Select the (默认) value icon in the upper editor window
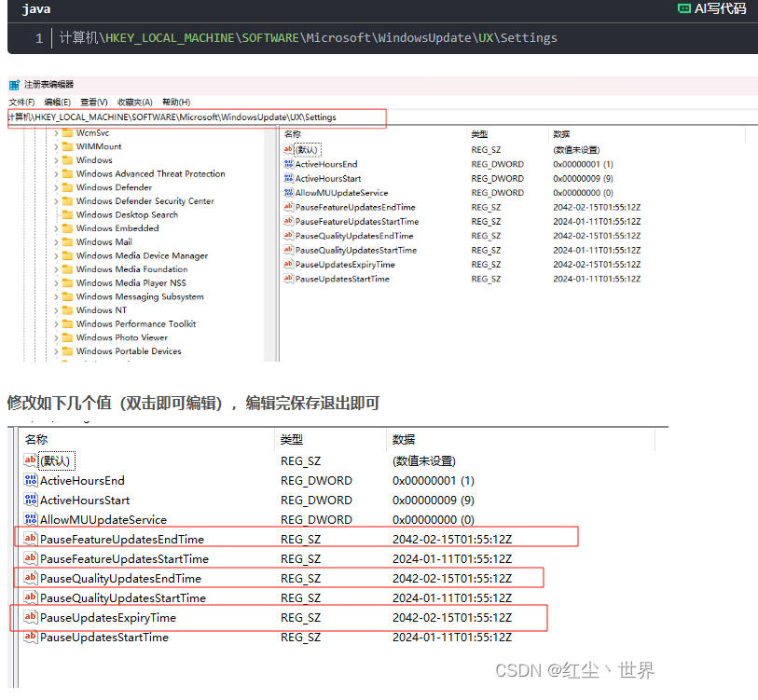This screenshot has height=700, width=758. coord(288,150)
